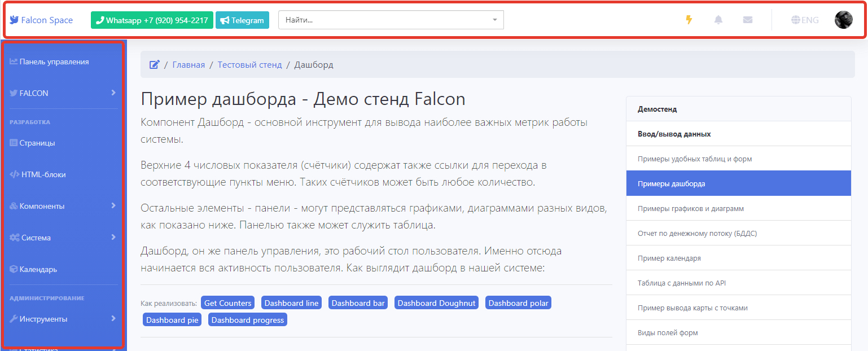Click the user avatar picture
868x351 pixels.
pyautogui.click(x=843, y=20)
